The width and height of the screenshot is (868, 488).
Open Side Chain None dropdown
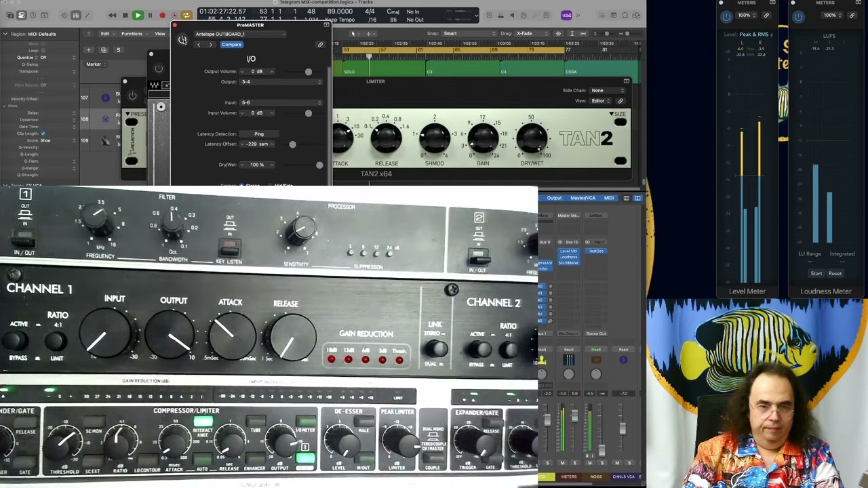(608, 90)
